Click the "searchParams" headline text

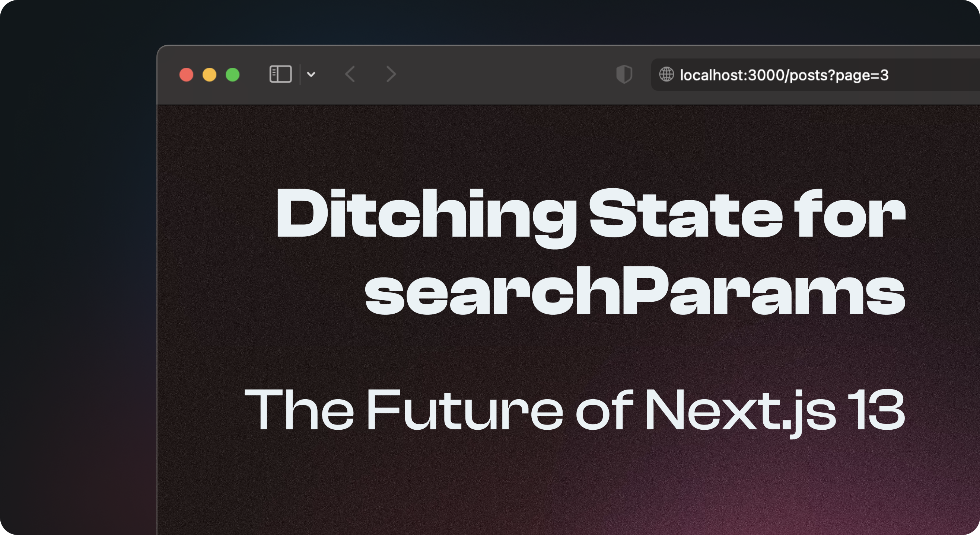pos(634,291)
